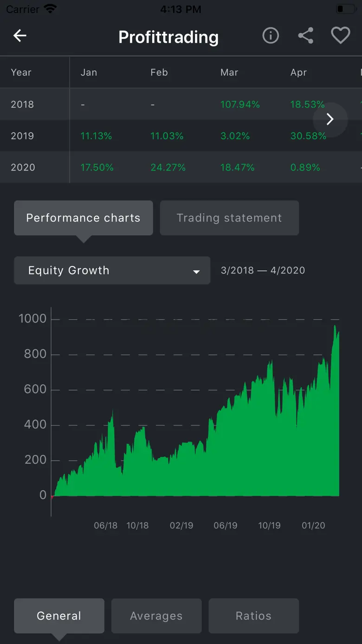The image size is (362, 644).
Task: Select the General tab
Action: point(59,616)
